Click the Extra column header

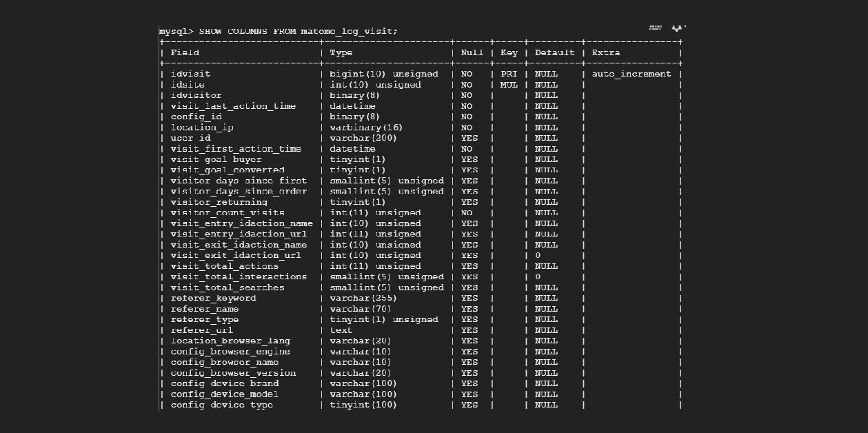606,52
